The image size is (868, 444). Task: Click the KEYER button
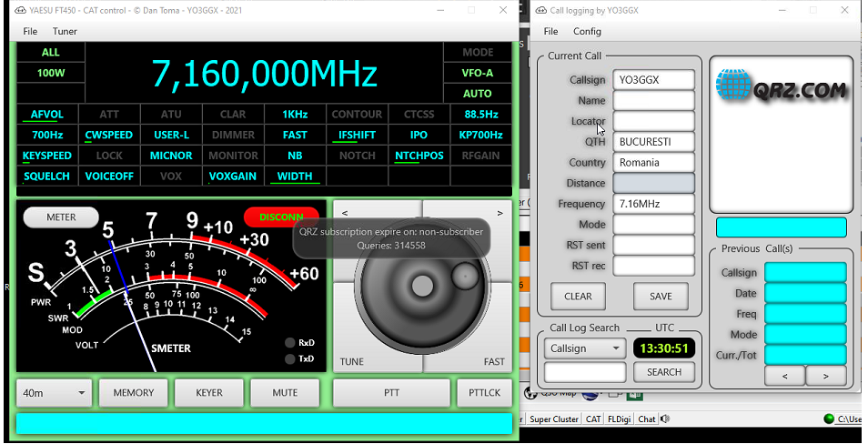(209, 393)
